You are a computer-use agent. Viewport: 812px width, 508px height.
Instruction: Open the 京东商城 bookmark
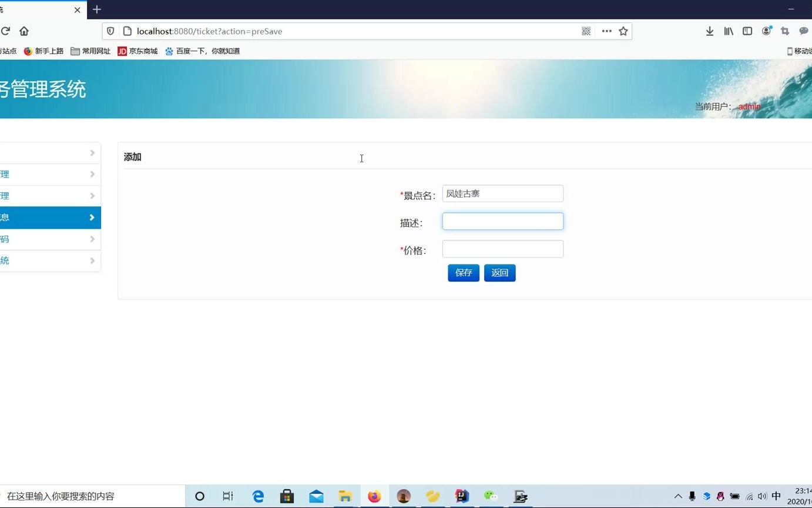coord(137,51)
